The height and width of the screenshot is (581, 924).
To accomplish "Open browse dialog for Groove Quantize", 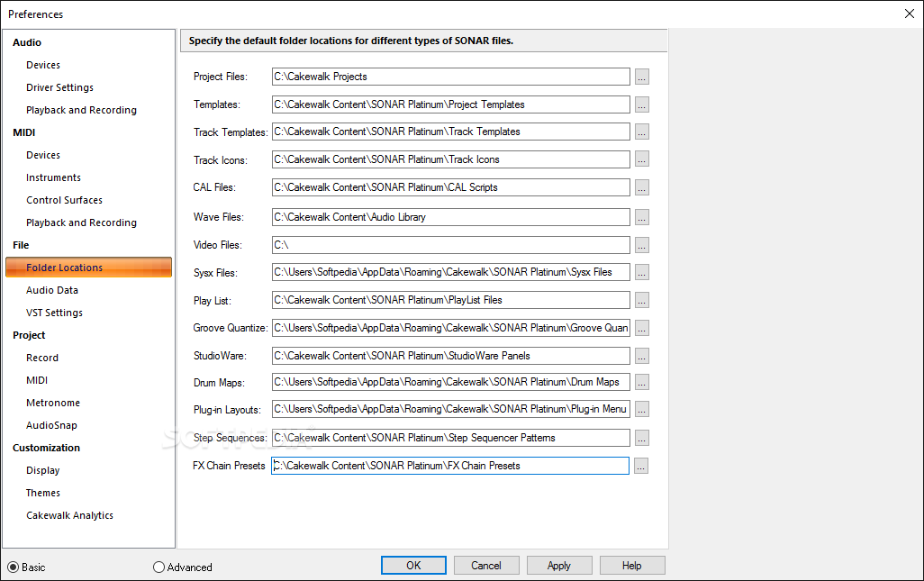I will tap(642, 328).
